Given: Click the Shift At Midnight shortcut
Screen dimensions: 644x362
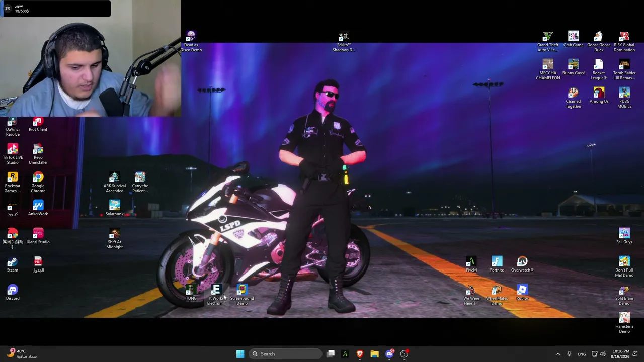Looking at the screenshot, I should click(114, 239).
